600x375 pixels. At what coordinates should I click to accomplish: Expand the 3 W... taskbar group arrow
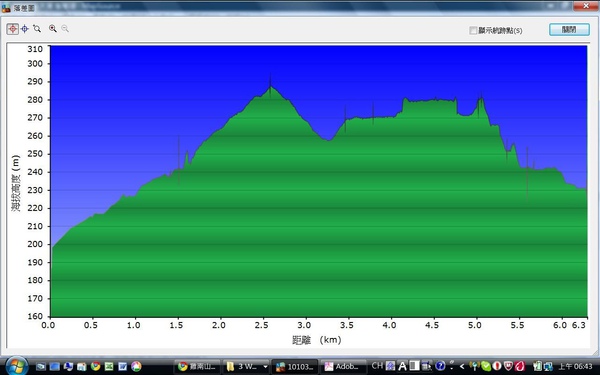tap(265, 367)
